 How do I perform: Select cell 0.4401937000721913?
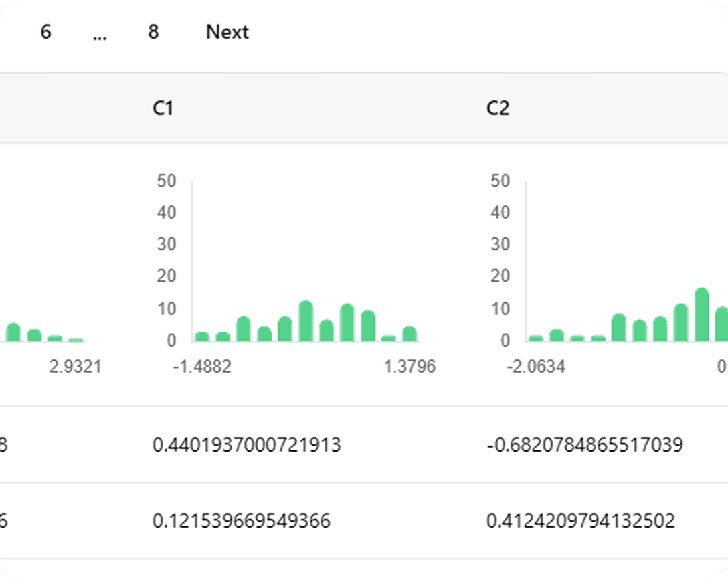tap(246, 445)
